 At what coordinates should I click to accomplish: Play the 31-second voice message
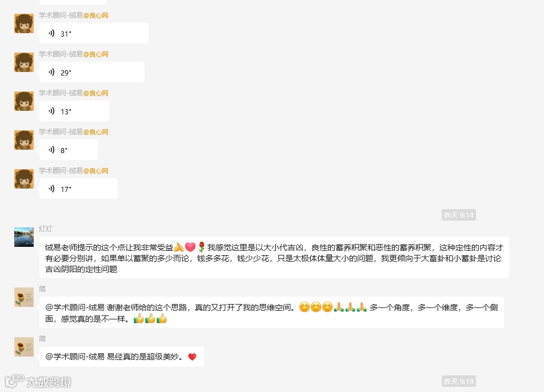pyautogui.click(x=94, y=33)
